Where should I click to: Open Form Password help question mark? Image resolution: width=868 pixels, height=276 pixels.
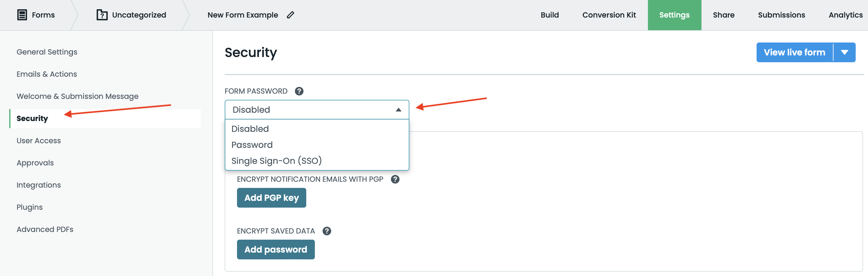[299, 91]
